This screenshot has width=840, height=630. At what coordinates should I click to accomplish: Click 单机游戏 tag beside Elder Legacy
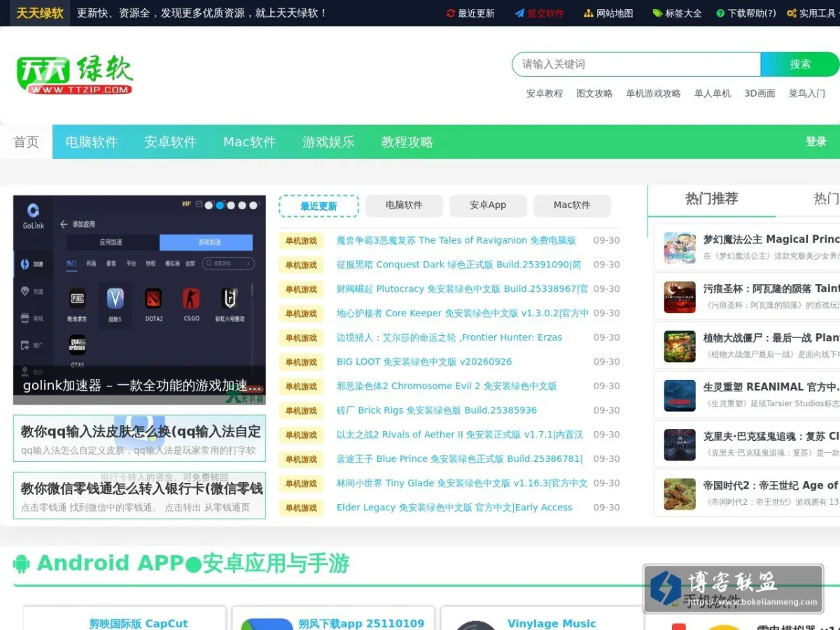pyautogui.click(x=301, y=507)
